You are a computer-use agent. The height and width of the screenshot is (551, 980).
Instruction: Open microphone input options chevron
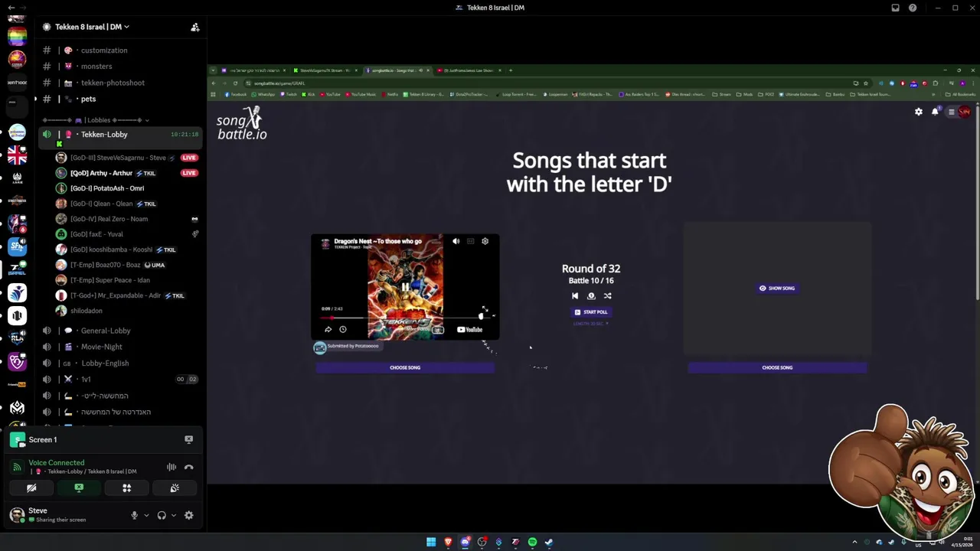pyautogui.click(x=146, y=515)
